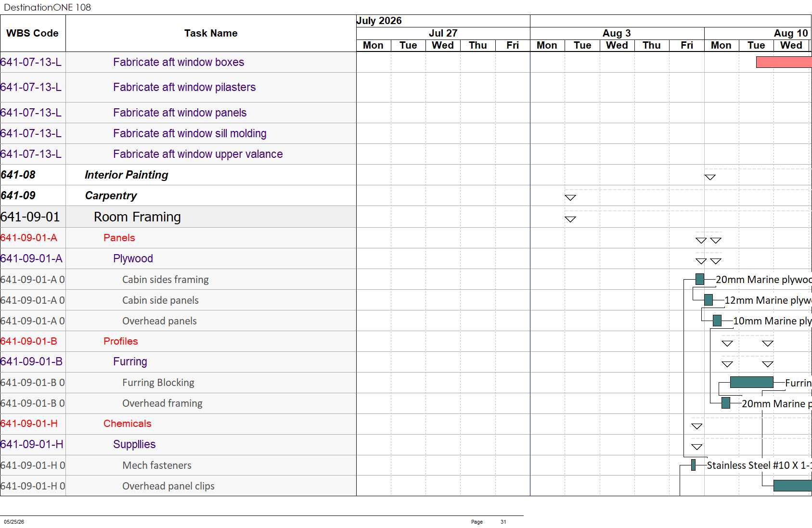
Task: Click the July 2026 month header
Action: [379, 21]
